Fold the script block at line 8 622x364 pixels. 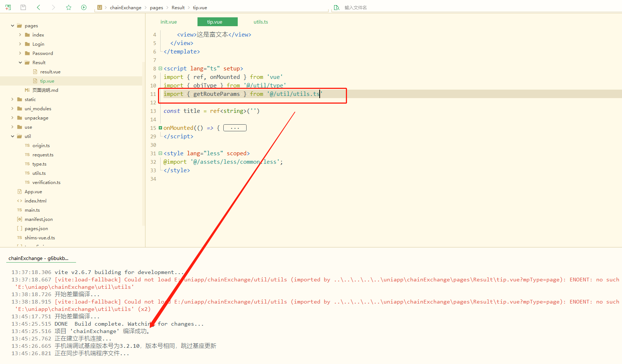point(160,69)
